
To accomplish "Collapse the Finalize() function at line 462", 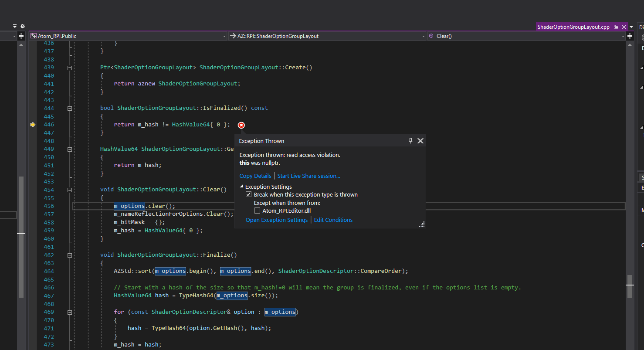I will tap(69, 255).
